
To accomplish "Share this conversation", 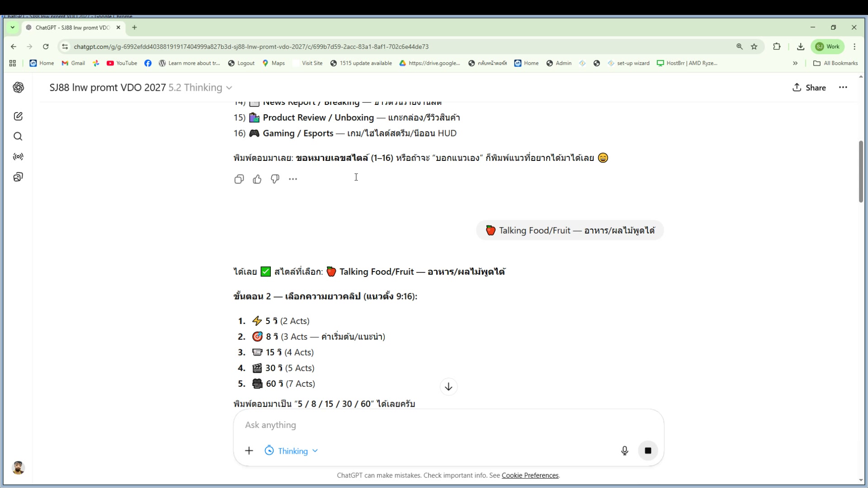I will click(809, 88).
